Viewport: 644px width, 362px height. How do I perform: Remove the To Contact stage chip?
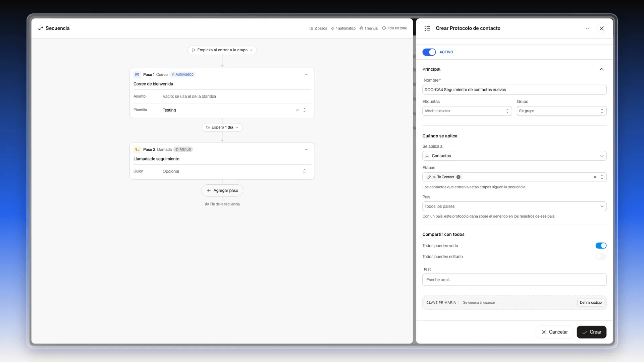click(458, 177)
